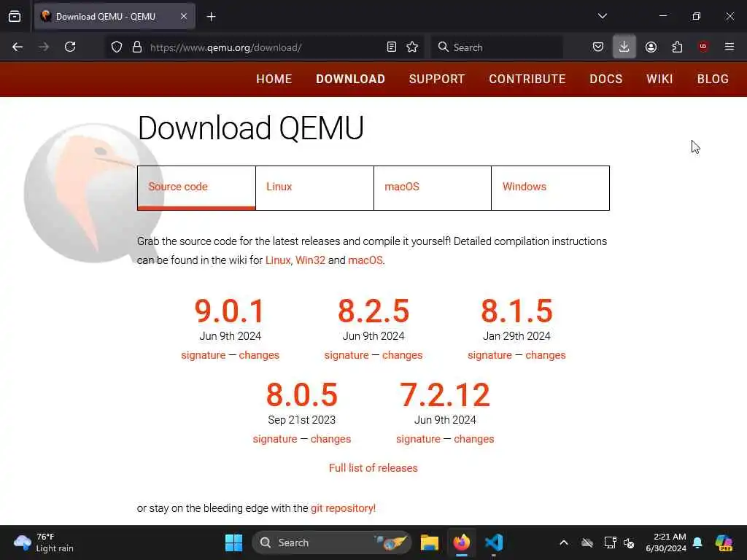Download QEMU version 9.0.1
The width and height of the screenshot is (747, 560).
click(x=230, y=311)
